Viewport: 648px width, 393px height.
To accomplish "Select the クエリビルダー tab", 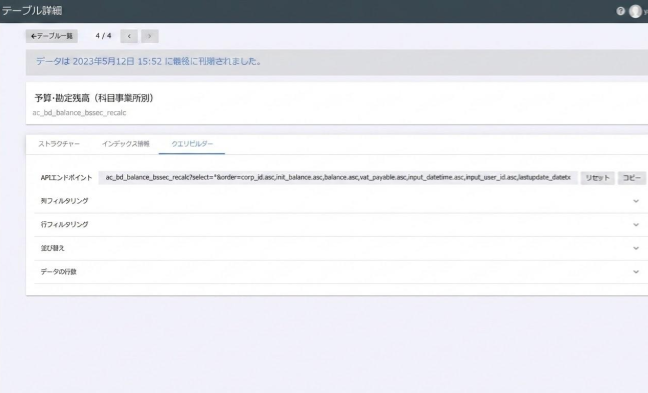I will (192, 144).
